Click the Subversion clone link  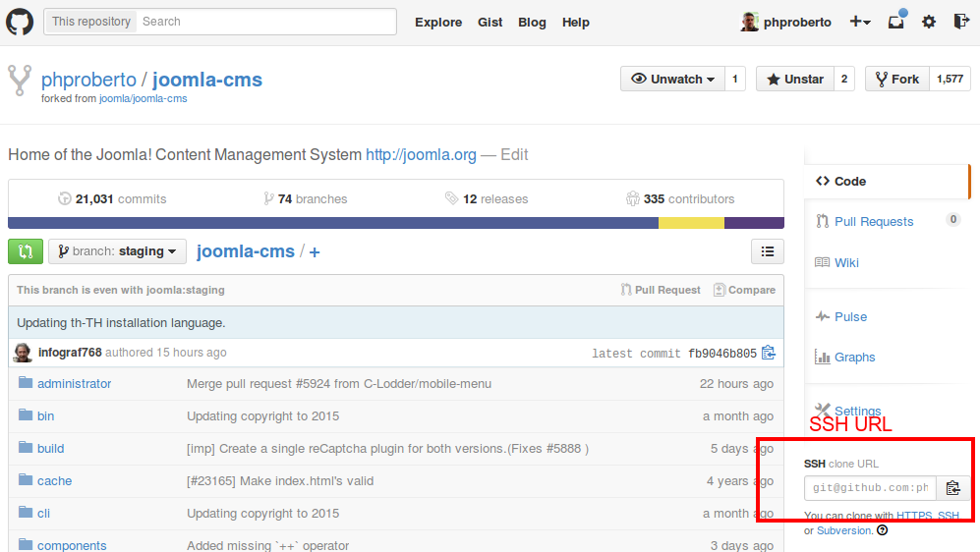tap(844, 530)
